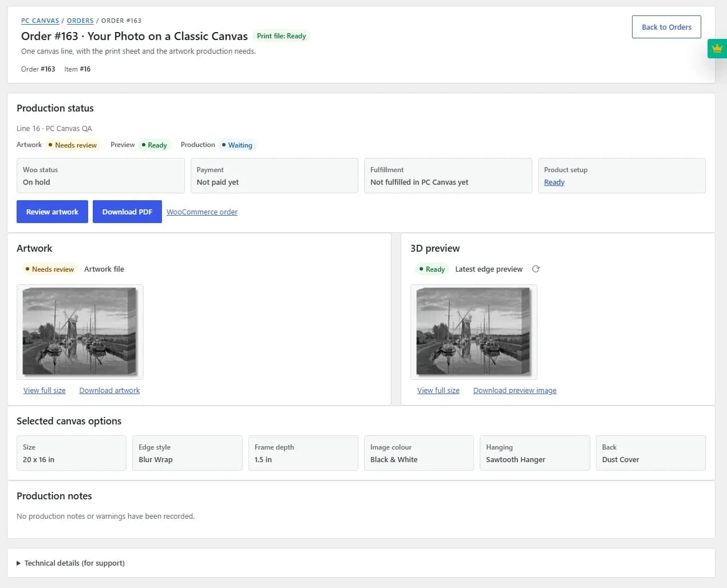View full size 3D preview link
Image resolution: width=727 pixels, height=588 pixels.
click(438, 390)
